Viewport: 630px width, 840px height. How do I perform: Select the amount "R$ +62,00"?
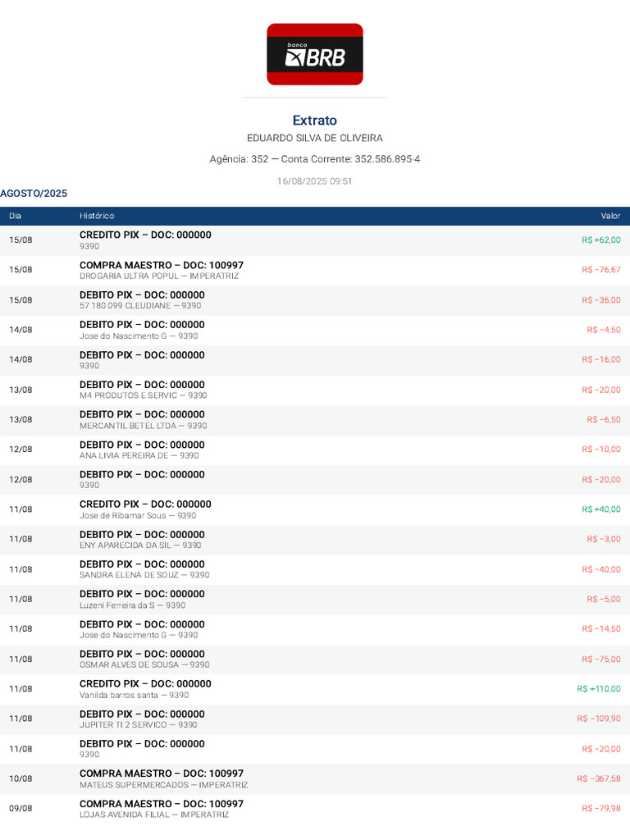601,240
